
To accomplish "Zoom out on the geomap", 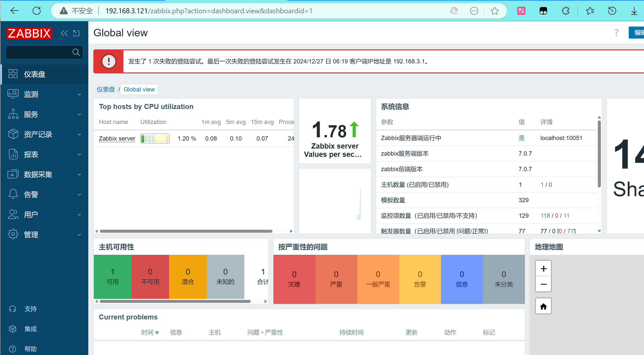I will pos(543,284).
